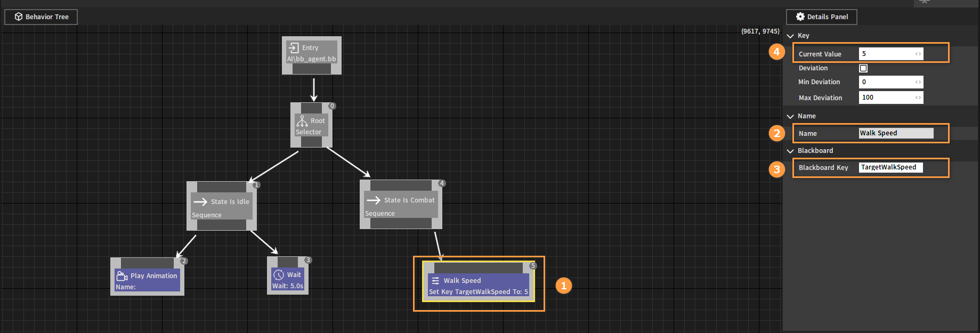Viewport: 980px width, 333px height.
Task: Click the Max Deviation label
Action: click(x=821, y=98)
